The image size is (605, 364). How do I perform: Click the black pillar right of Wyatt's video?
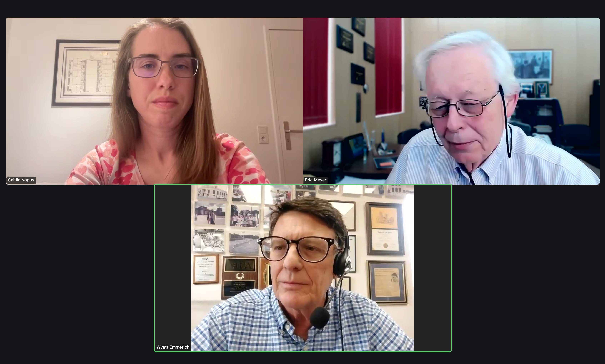click(433, 268)
